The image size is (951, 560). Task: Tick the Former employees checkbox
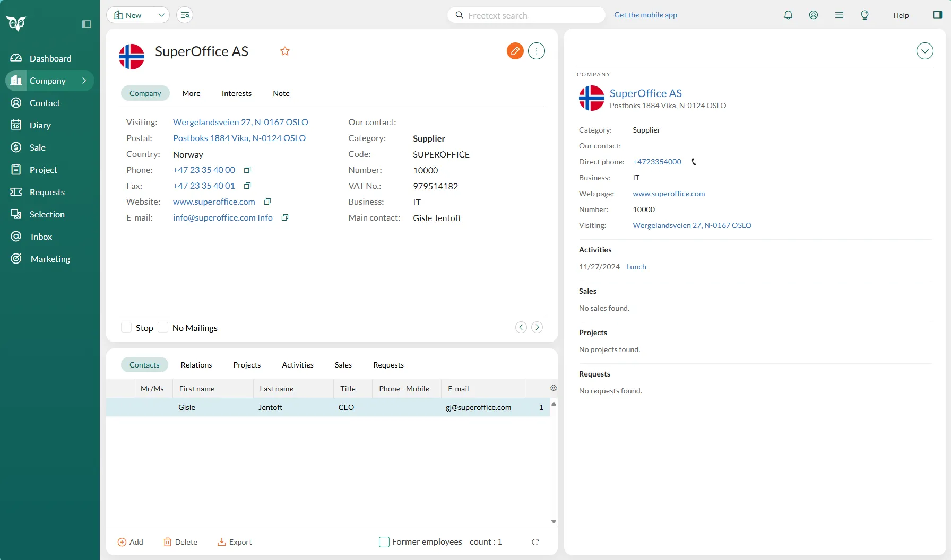click(x=384, y=542)
